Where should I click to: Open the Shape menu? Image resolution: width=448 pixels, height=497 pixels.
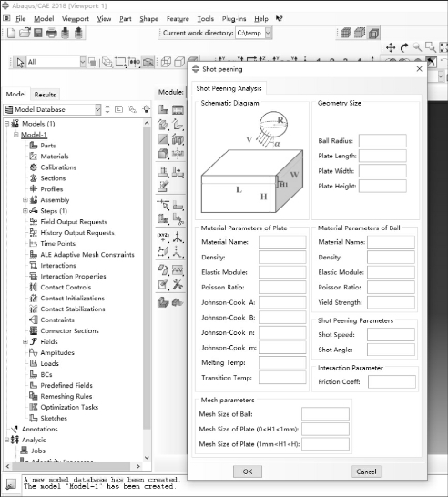149,19
